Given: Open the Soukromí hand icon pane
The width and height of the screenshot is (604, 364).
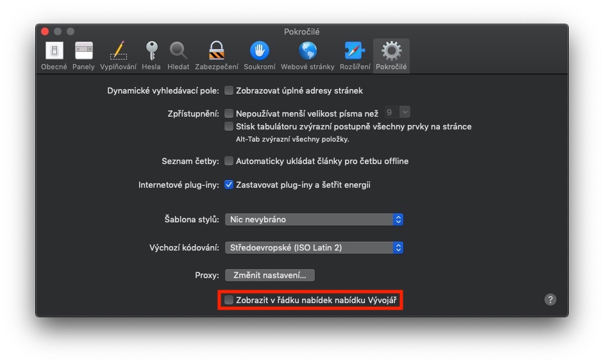Looking at the screenshot, I should [x=260, y=56].
